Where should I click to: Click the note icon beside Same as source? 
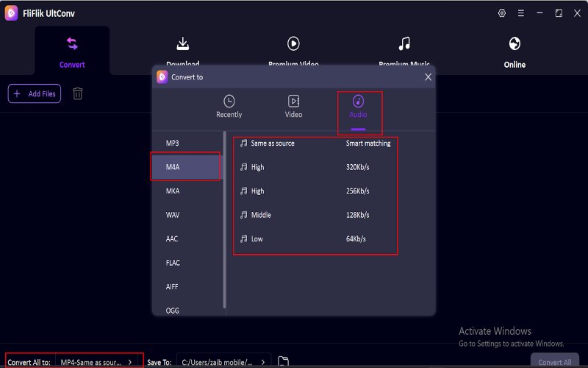click(x=244, y=143)
